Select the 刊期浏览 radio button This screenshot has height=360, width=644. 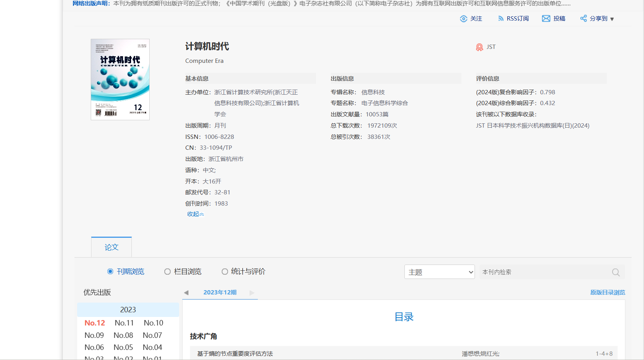pyautogui.click(x=110, y=272)
